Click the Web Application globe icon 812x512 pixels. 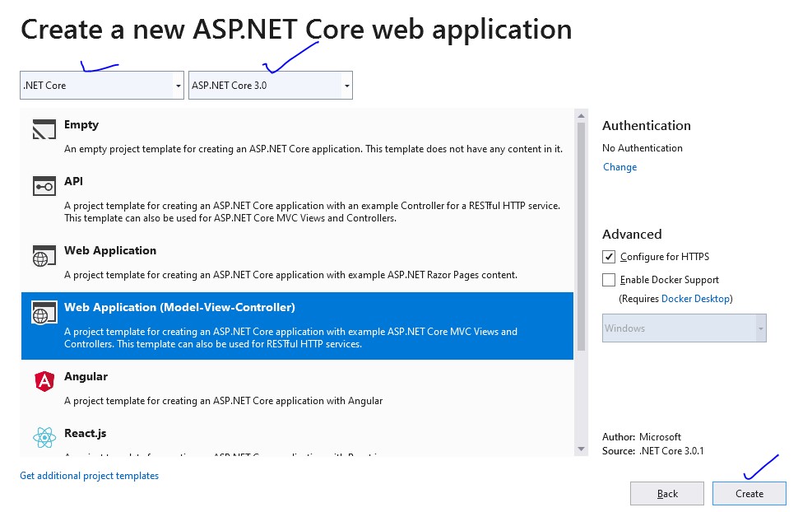click(x=44, y=257)
